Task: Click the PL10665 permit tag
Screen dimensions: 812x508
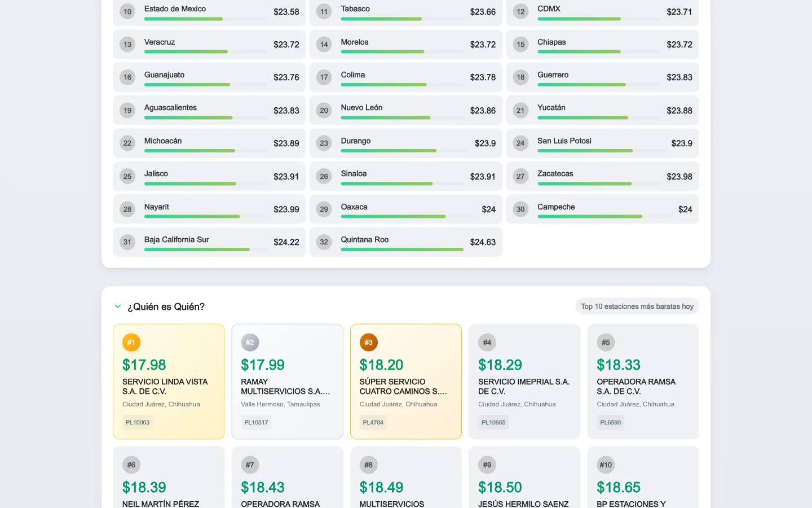Action: tap(493, 422)
